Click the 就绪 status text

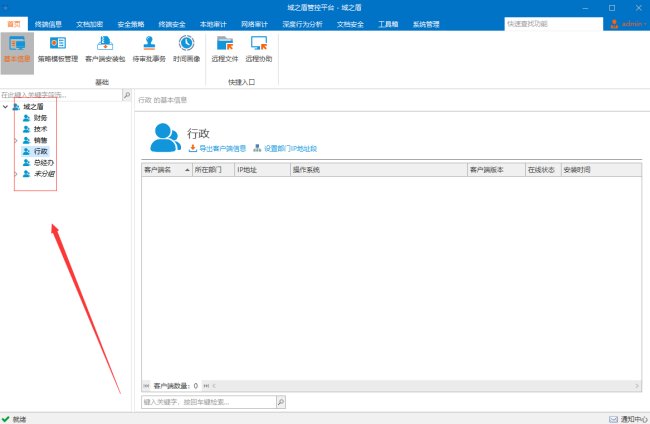19,419
